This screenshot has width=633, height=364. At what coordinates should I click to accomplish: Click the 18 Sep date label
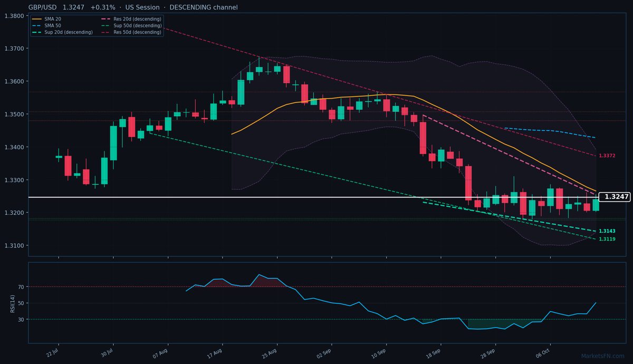click(434, 353)
